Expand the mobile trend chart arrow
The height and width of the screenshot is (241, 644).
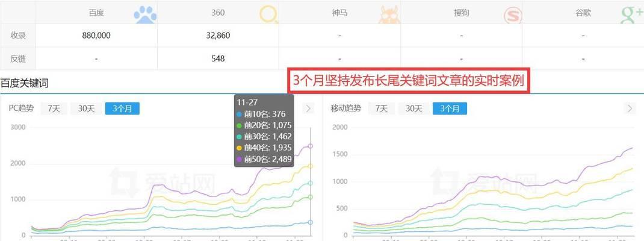coord(630,108)
